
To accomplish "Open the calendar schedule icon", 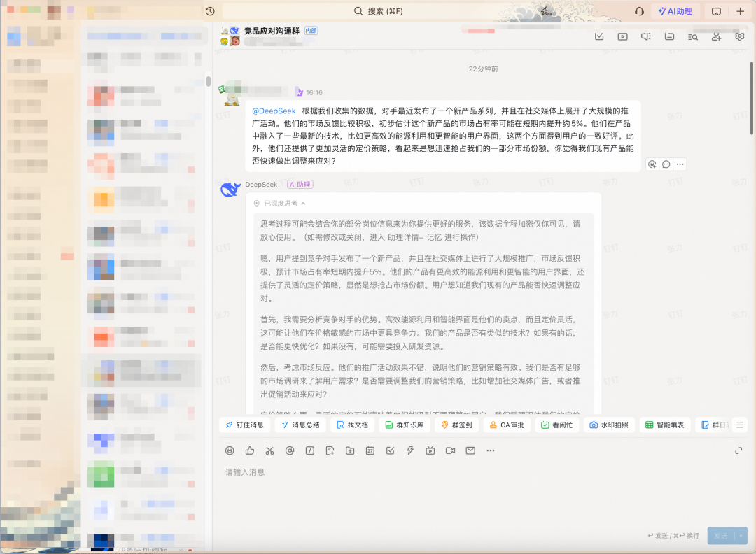I will click(370, 450).
